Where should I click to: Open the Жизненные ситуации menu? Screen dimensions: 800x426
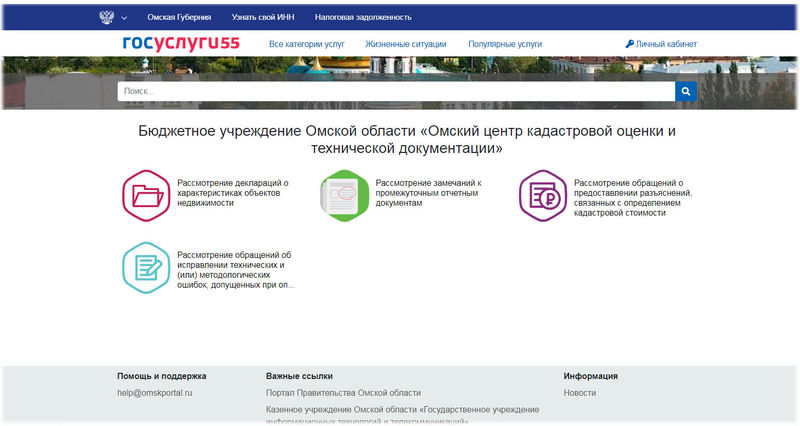point(406,44)
